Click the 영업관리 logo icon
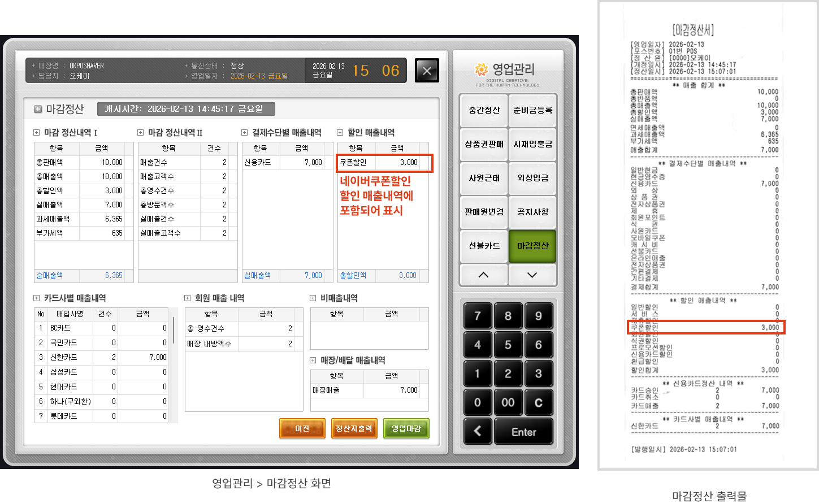 [x=482, y=69]
